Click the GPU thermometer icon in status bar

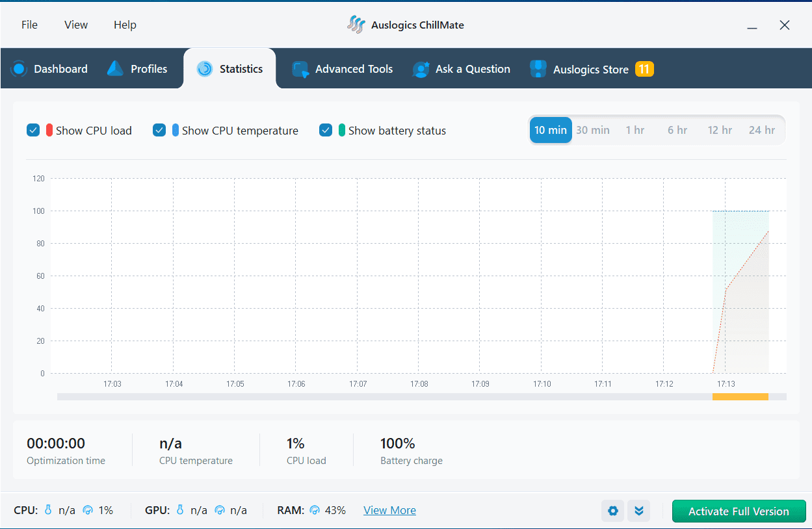(180, 510)
